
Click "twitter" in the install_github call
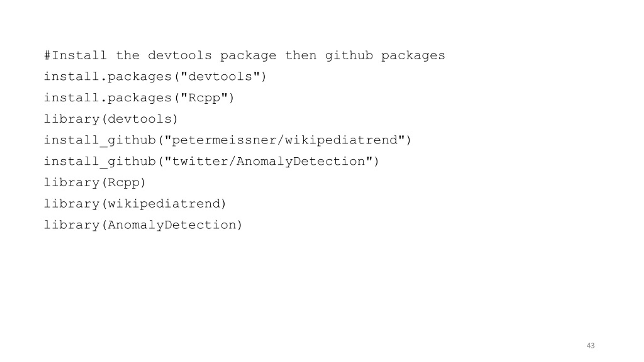[x=199, y=161]
